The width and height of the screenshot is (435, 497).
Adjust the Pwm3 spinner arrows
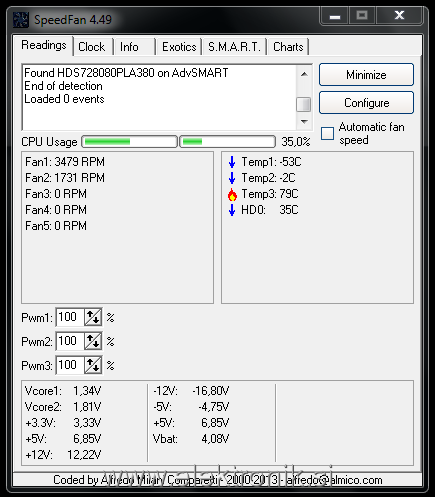coord(93,365)
